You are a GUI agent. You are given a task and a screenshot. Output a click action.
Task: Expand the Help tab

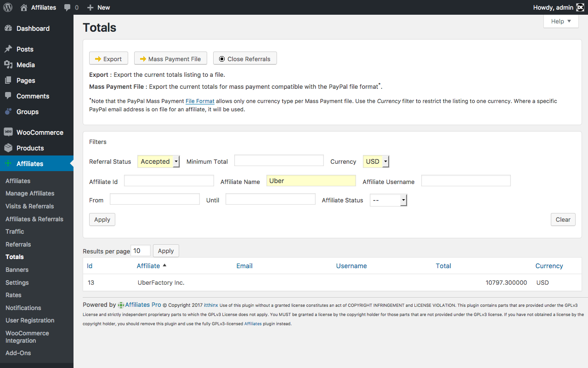pyautogui.click(x=561, y=21)
